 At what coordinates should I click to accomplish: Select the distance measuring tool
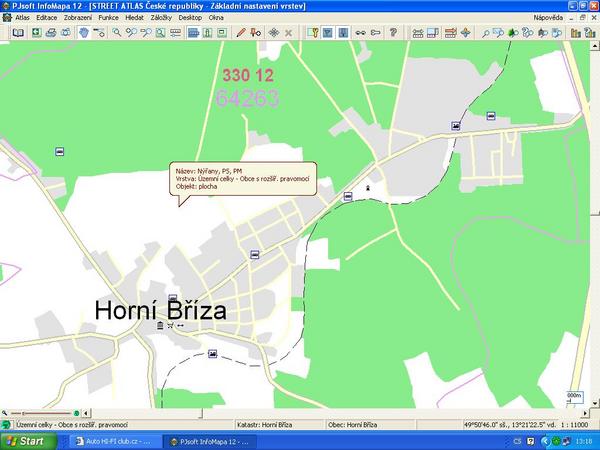(x=99, y=33)
